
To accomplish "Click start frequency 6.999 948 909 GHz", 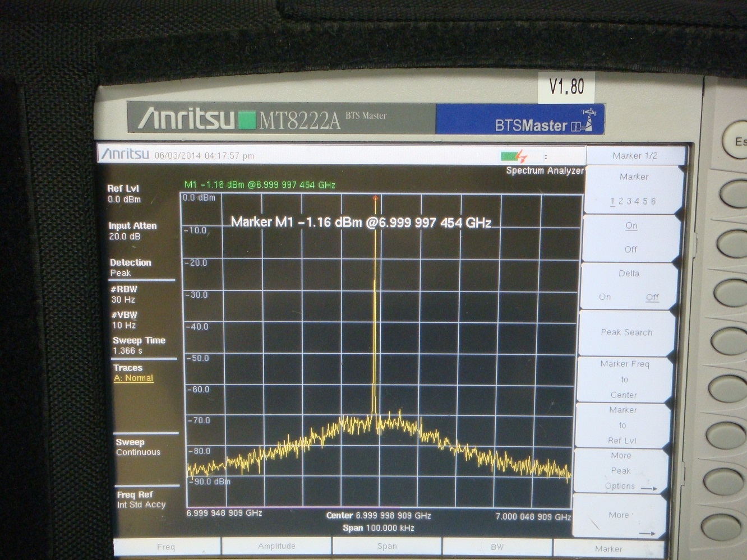I will (x=224, y=513).
